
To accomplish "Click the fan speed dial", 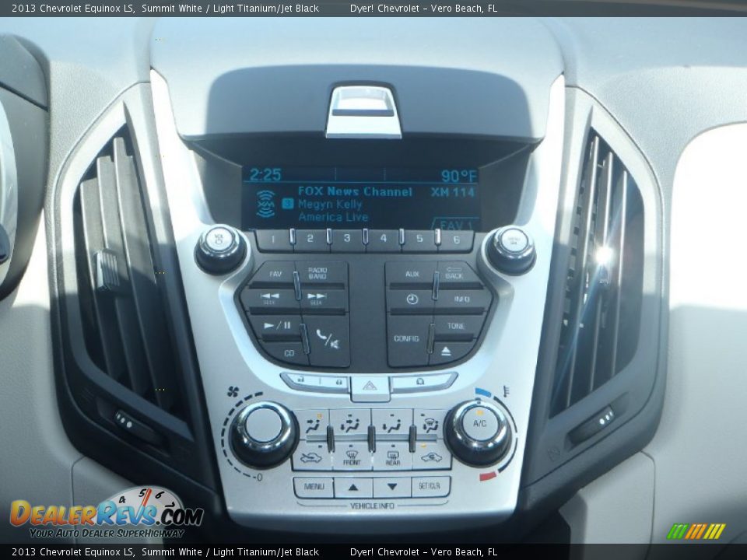I will point(263,424).
